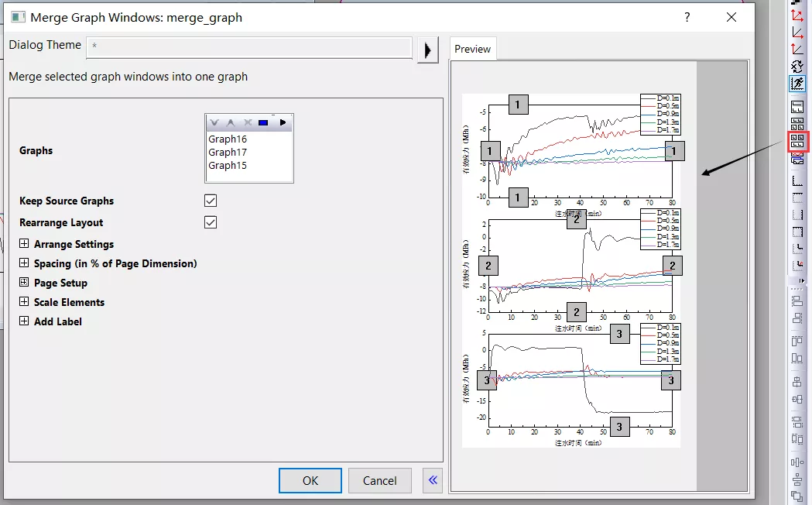The height and width of the screenshot is (505, 812).
Task: Click the Exchange X-Y axes icon
Action: point(797,67)
